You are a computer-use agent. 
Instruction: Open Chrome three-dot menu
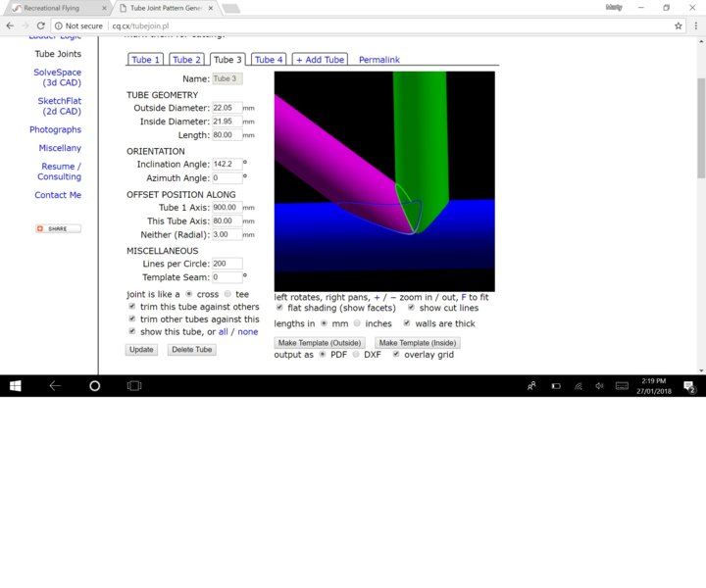695,26
